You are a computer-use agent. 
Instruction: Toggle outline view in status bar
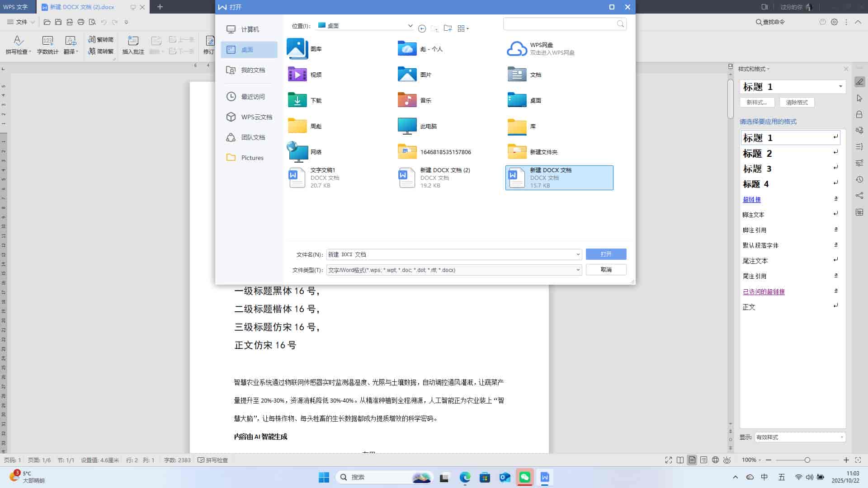point(703,460)
